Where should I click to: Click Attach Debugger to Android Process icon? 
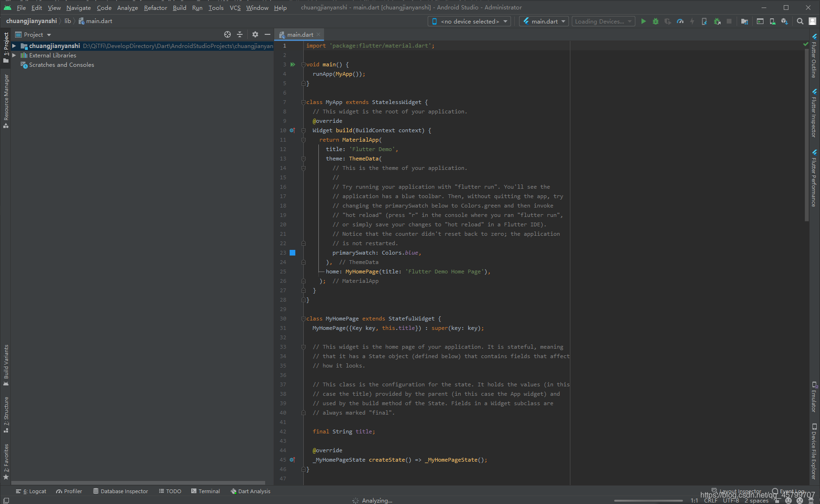click(x=717, y=21)
